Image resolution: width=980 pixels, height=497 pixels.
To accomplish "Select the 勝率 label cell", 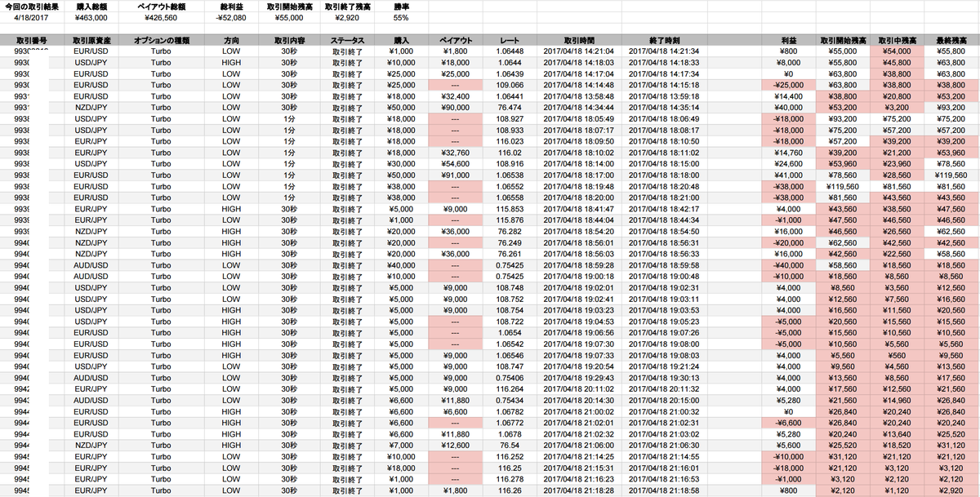I will [401, 6].
